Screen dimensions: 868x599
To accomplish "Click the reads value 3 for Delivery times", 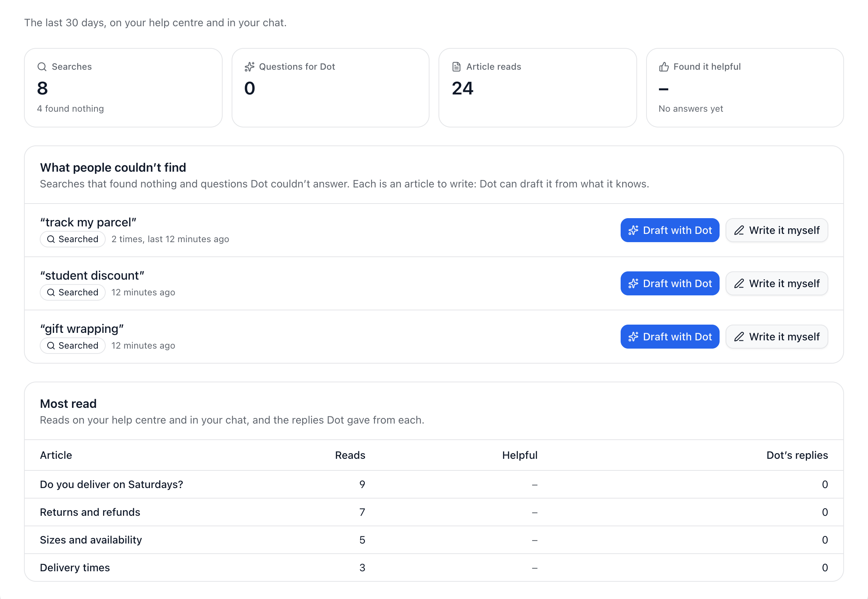I will point(362,568).
